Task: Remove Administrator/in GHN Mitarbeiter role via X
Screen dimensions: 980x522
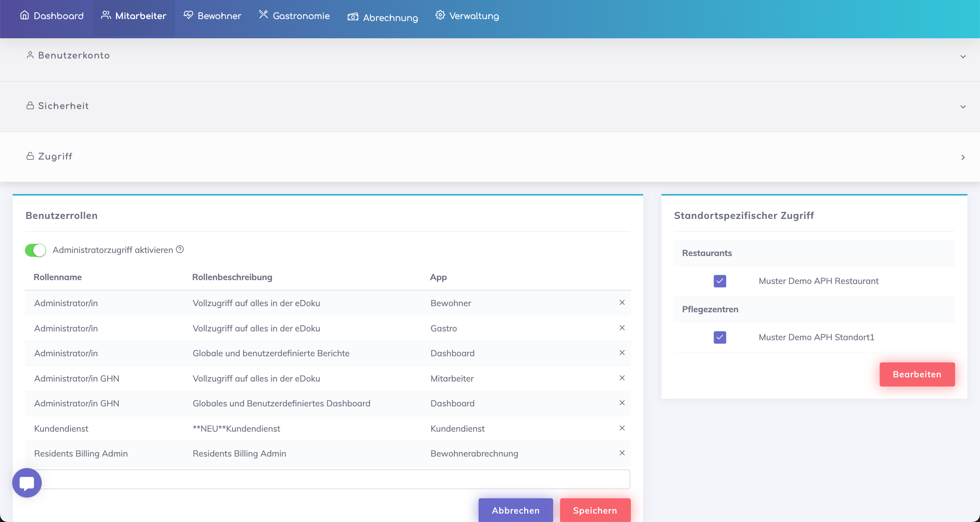Action: click(622, 378)
